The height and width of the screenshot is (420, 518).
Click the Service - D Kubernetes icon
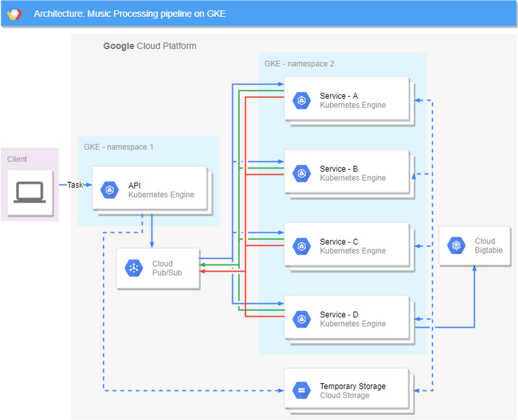[x=301, y=320]
